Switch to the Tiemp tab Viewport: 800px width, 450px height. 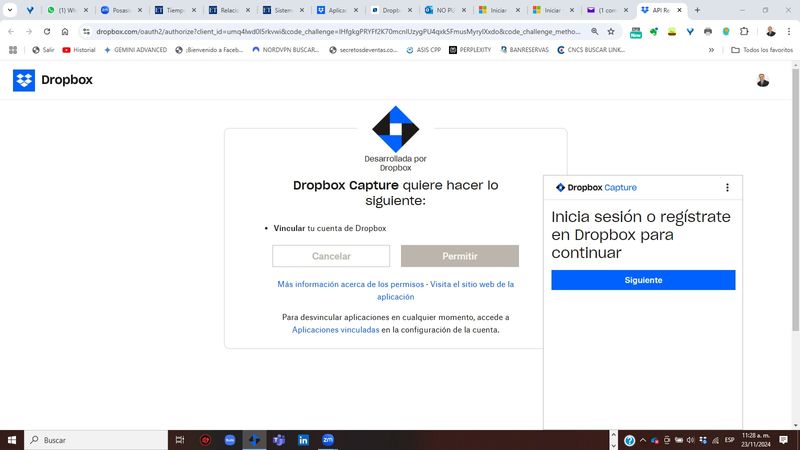pos(175,10)
